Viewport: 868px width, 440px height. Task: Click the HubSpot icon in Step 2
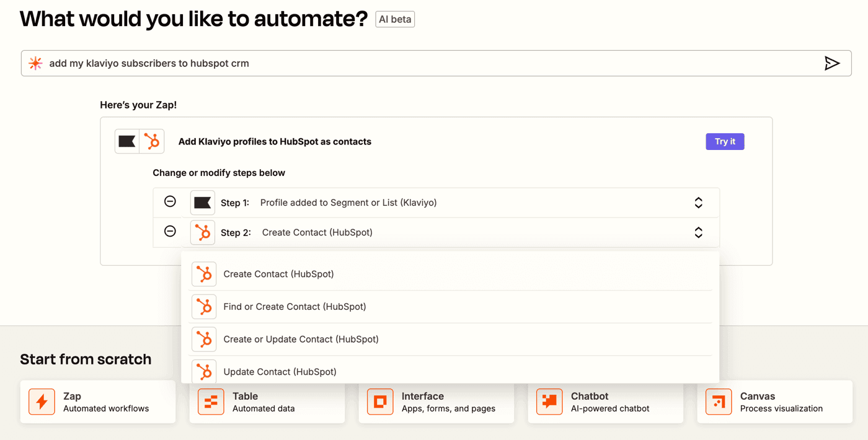pos(203,231)
